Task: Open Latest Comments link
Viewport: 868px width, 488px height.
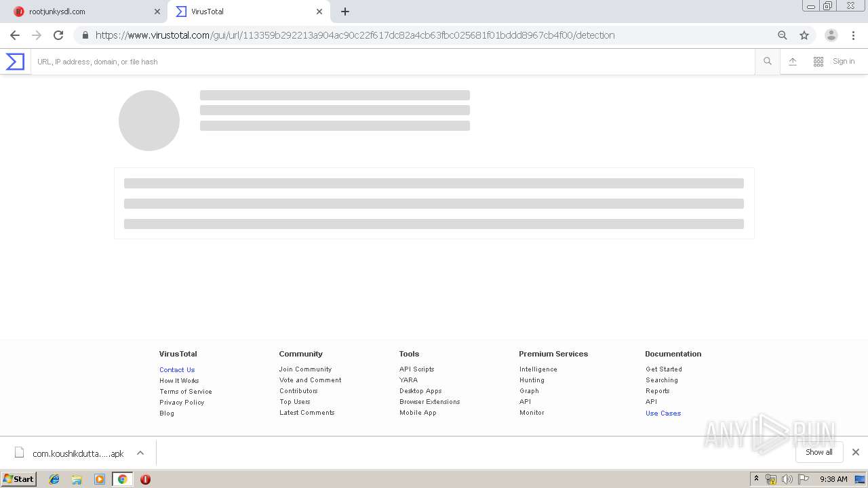Action: pyautogui.click(x=307, y=413)
